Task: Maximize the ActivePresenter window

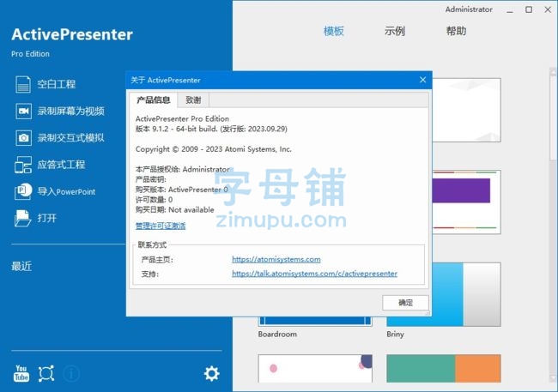Action: [x=529, y=9]
